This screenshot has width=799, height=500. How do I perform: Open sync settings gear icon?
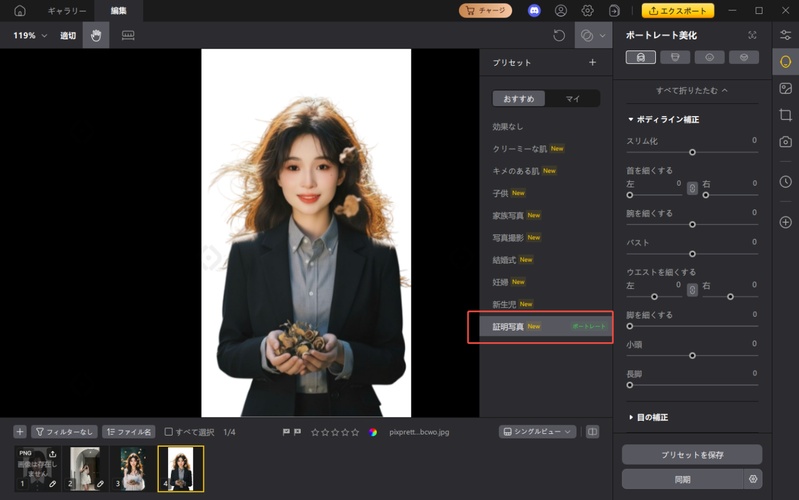[x=753, y=480]
